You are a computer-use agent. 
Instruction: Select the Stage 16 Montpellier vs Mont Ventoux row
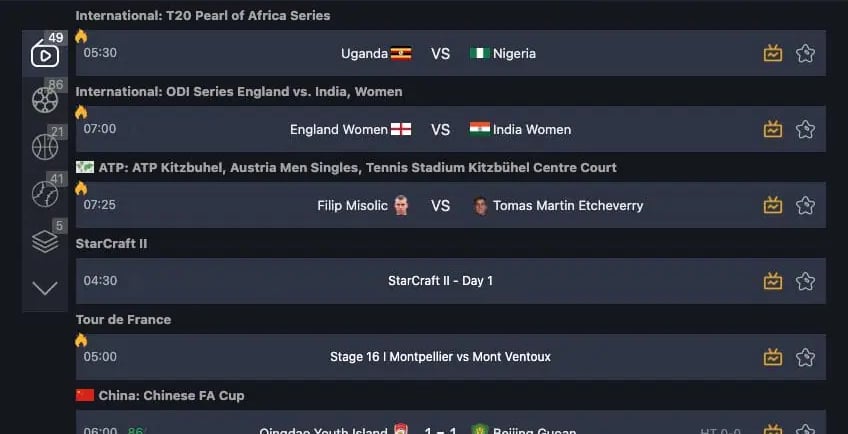pos(450,357)
